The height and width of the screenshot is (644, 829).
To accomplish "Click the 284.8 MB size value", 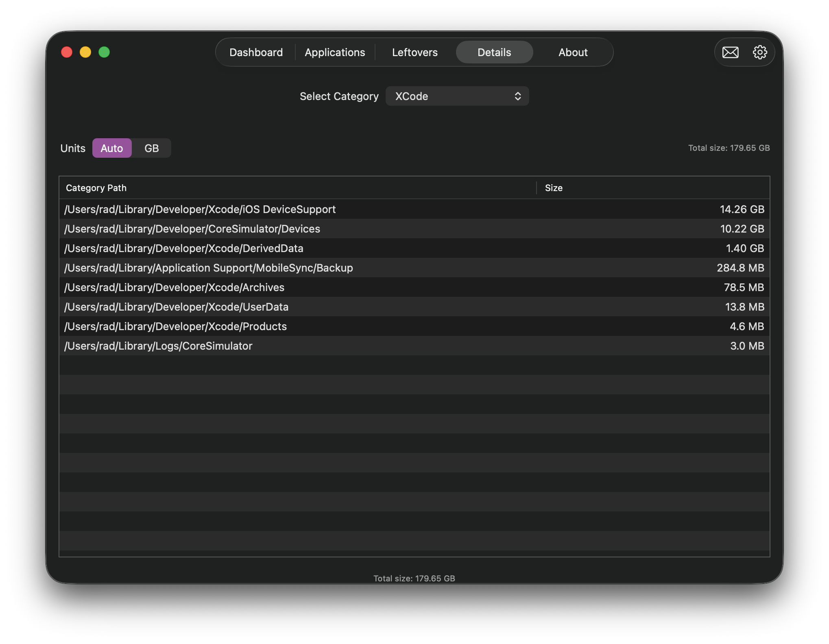I will click(740, 268).
